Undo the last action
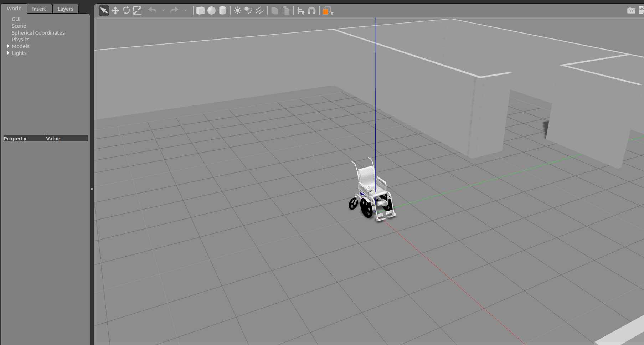 click(153, 11)
